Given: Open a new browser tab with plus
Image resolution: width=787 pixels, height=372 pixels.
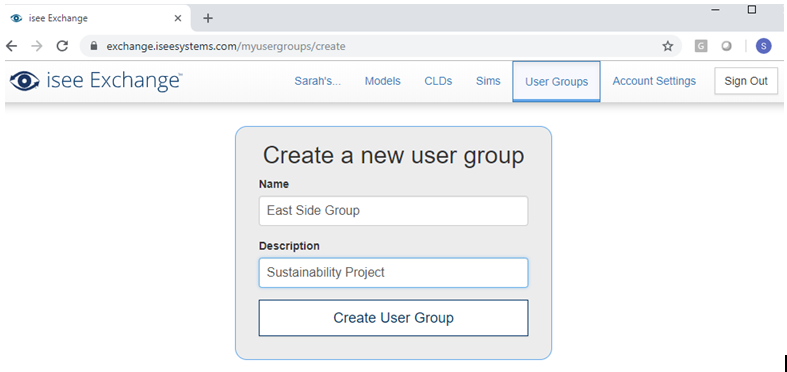Looking at the screenshot, I should [208, 19].
